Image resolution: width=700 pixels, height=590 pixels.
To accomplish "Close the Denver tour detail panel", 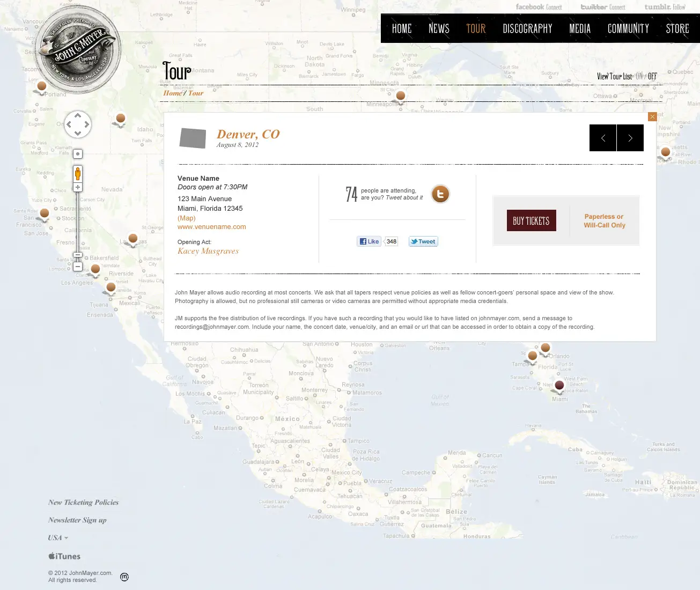I will [652, 116].
